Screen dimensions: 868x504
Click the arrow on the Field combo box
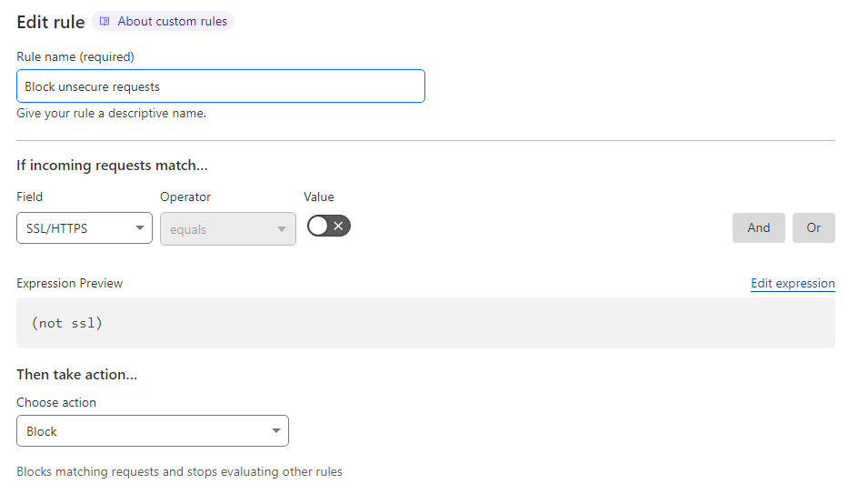140,228
